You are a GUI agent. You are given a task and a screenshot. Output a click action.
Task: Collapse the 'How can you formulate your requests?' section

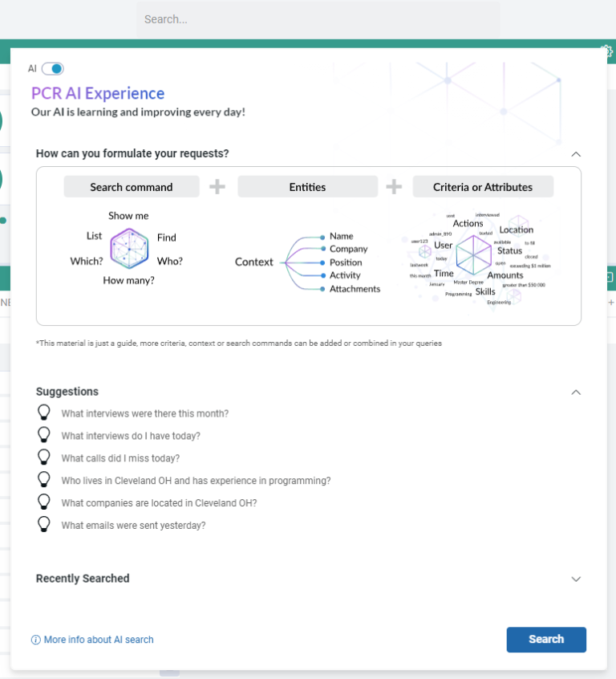click(x=576, y=153)
